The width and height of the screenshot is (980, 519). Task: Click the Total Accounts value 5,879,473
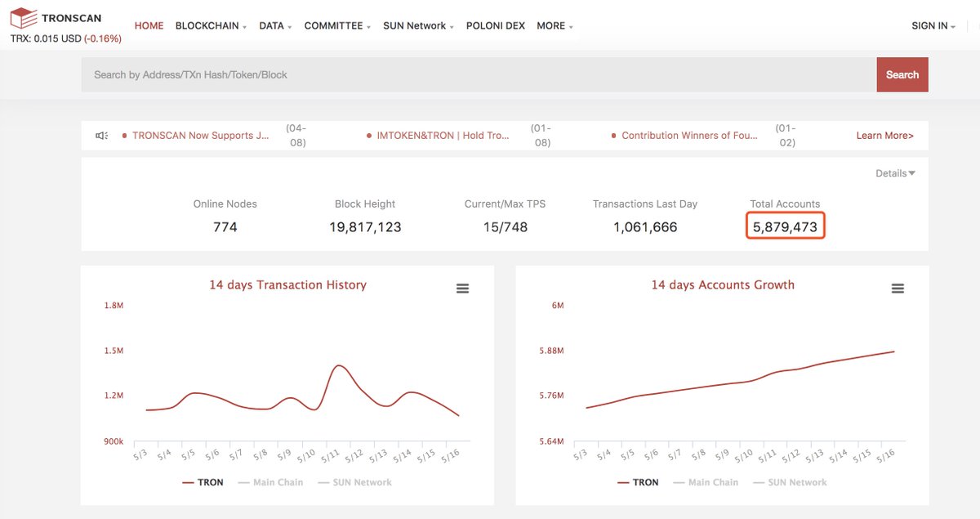pos(786,226)
